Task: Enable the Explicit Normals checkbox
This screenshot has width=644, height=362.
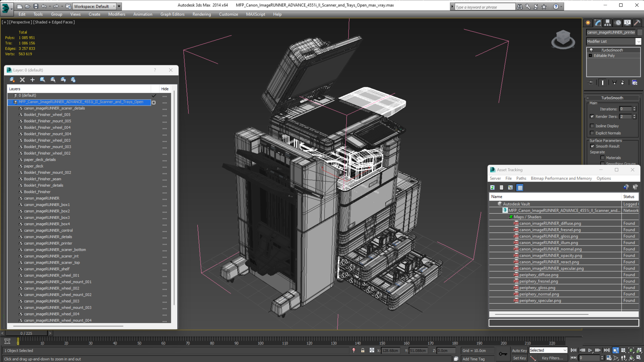Action: point(592,133)
